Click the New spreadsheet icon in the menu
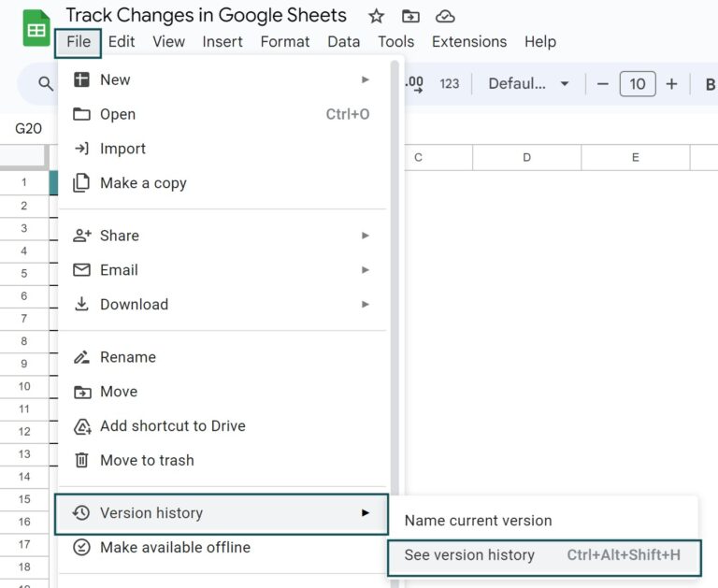This screenshot has width=718, height=588. [x=81, y=79]
